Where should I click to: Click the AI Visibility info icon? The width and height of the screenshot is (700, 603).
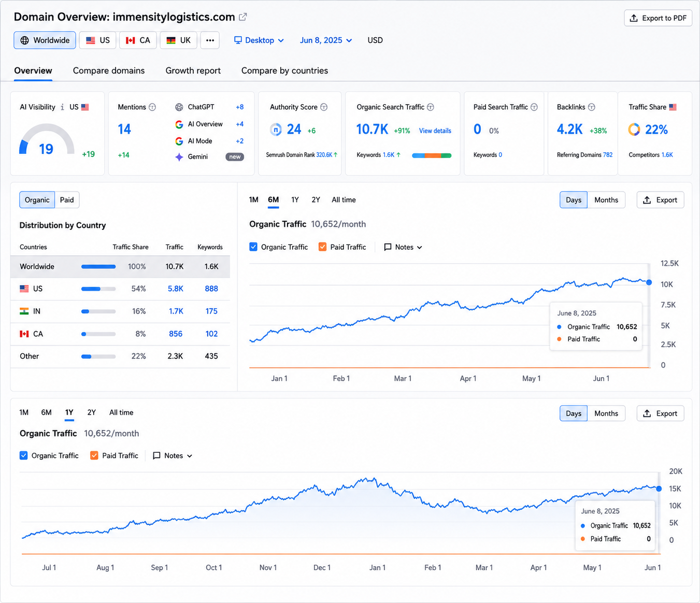pyautogui.click(x=62, y=107)
